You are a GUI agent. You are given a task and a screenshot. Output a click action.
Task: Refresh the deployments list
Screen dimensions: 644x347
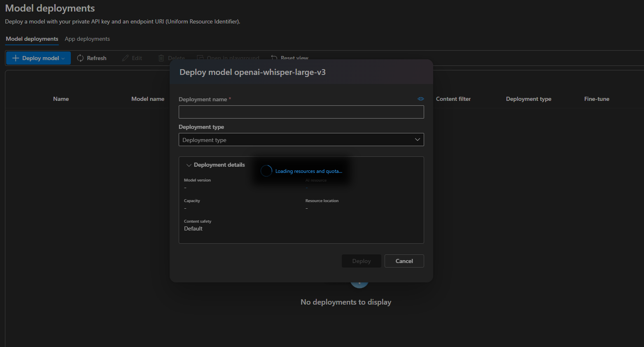(x=92, y=58)
